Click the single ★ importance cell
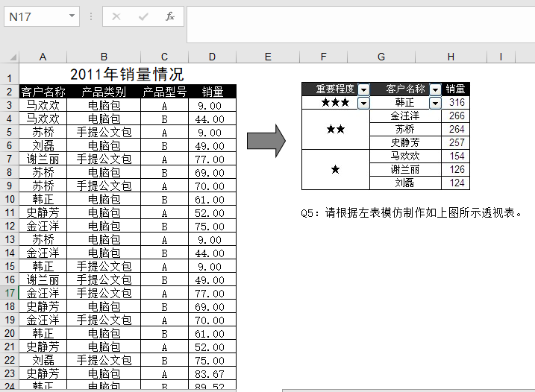535x392 pixels. point(336,169)
